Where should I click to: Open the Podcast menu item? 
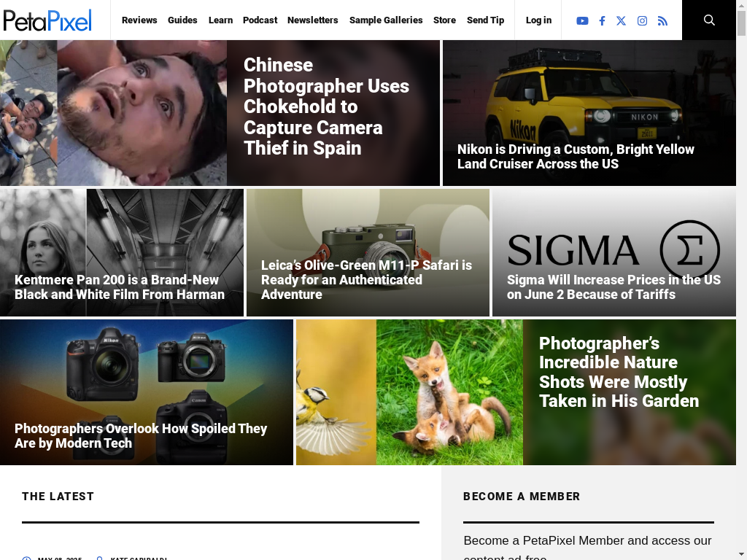260,20
